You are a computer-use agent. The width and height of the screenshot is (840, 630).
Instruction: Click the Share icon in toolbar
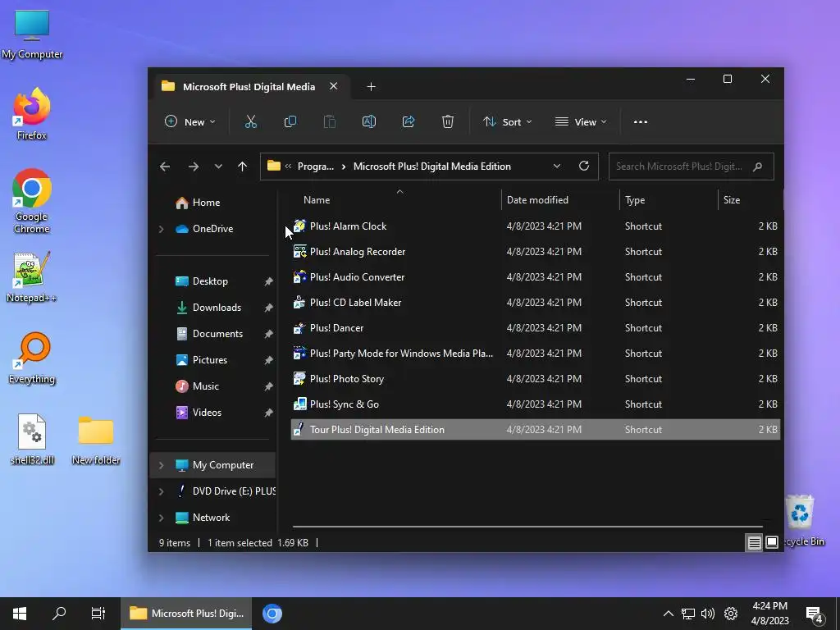(x=409, y=121)
